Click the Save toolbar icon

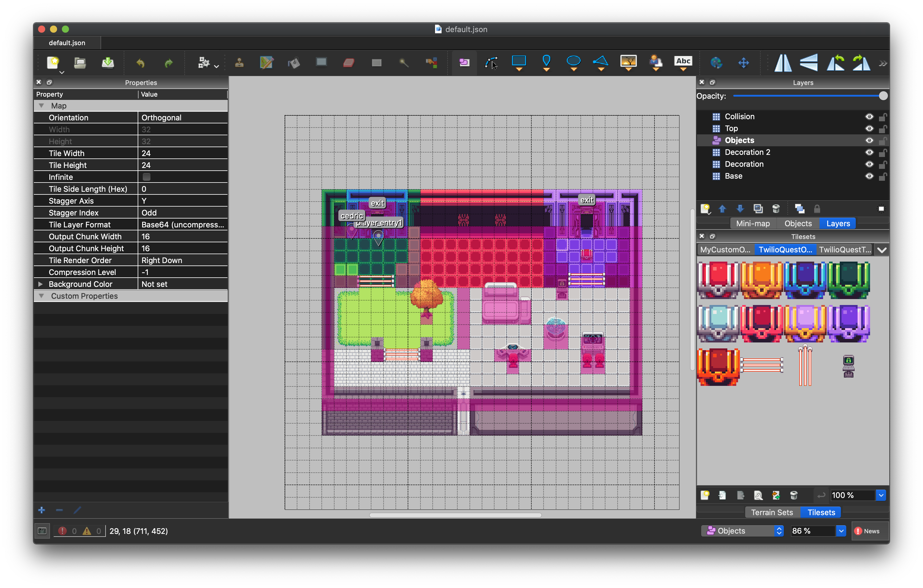tap(108, 62)
